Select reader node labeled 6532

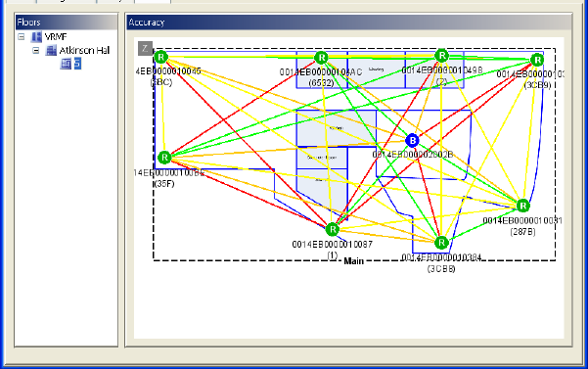click(x=321, y=58)
